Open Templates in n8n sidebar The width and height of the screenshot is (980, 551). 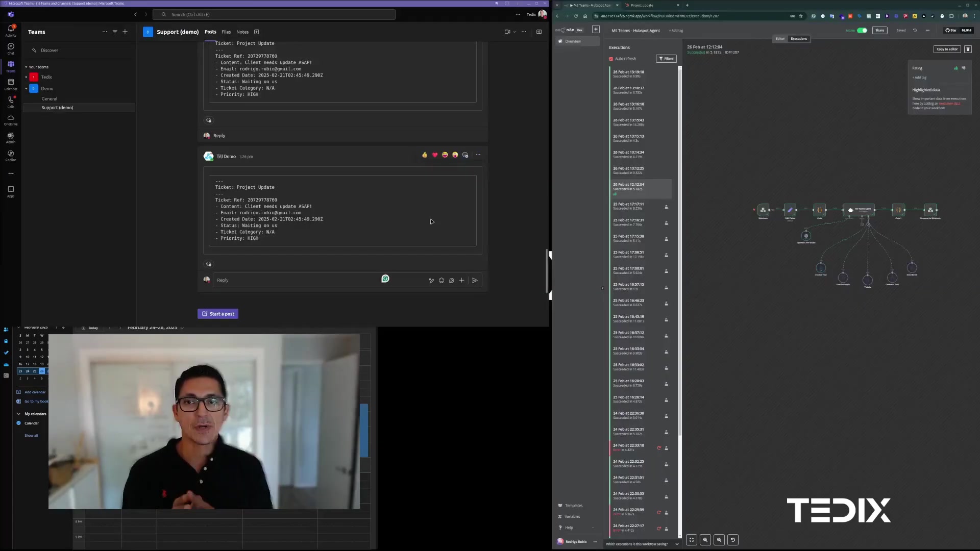[x=574, y=506]
